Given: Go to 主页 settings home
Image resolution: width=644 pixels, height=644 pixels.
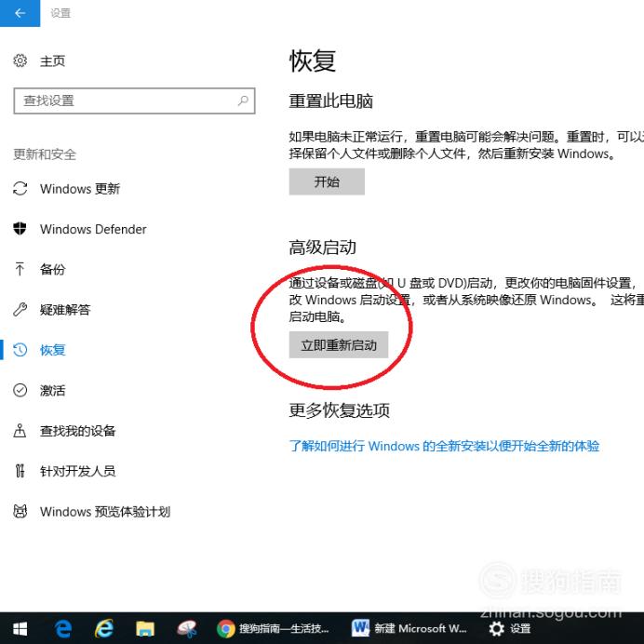Looking at the screenshot, I should tap(52, 60).
